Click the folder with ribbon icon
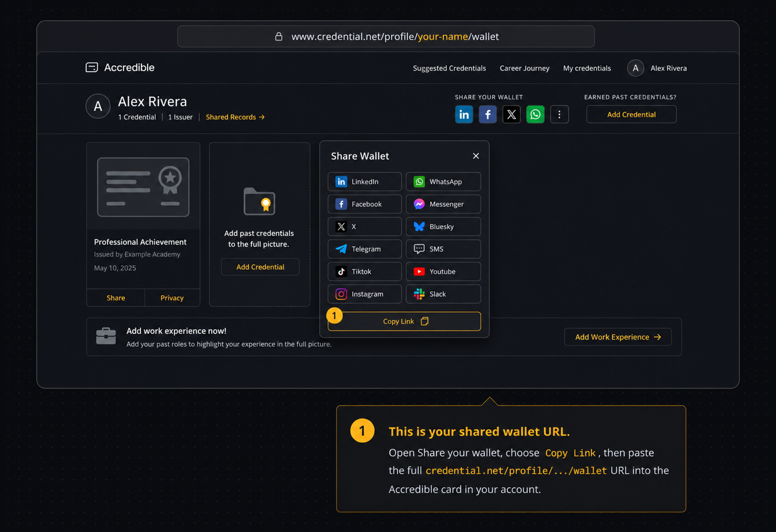The image size is (776, 532). coord(259,202)
